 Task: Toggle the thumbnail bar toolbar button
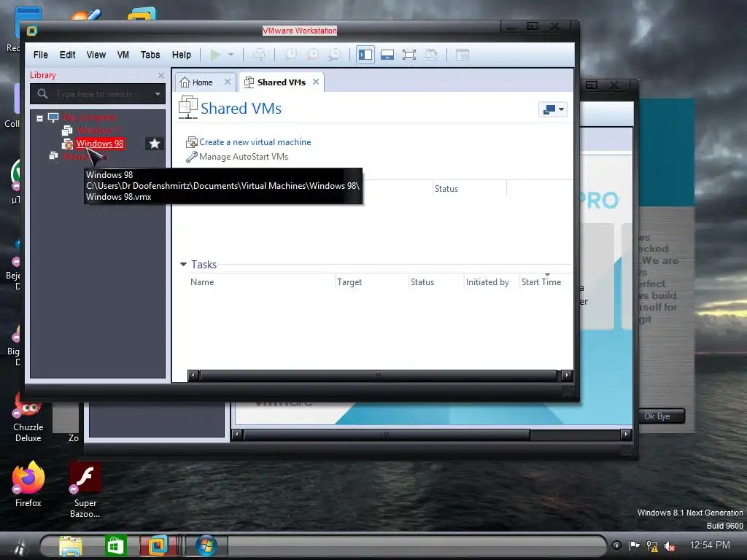click(x=387, y=55)
